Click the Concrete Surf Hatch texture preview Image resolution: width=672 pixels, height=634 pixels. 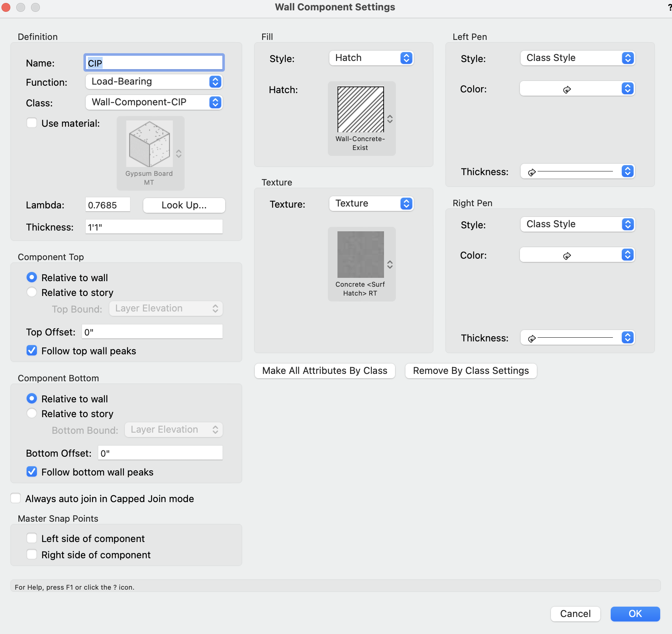coord(361,255)
